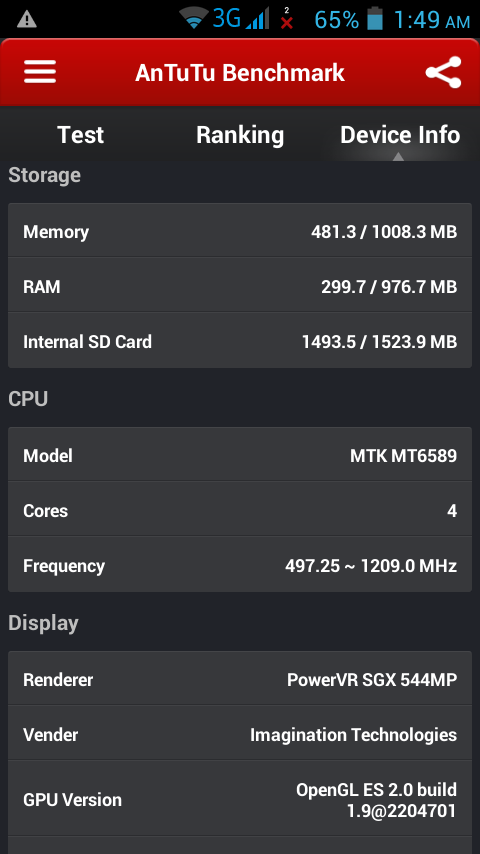Tap the 1:49 AM clock
480x854 pixels.
pyautogui.click(x=432, y=20)
